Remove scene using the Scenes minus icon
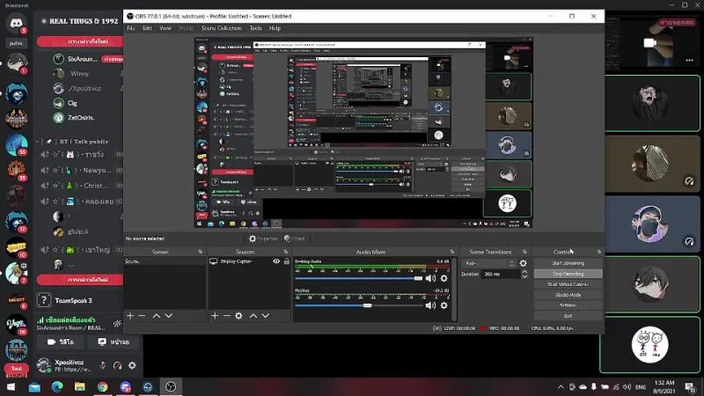 (142, 316)
